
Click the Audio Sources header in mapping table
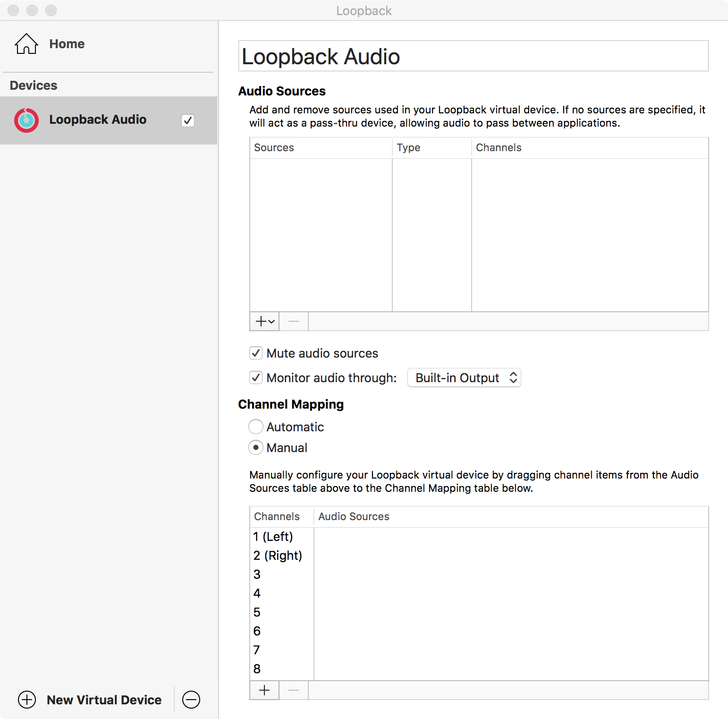pos(511,516)
